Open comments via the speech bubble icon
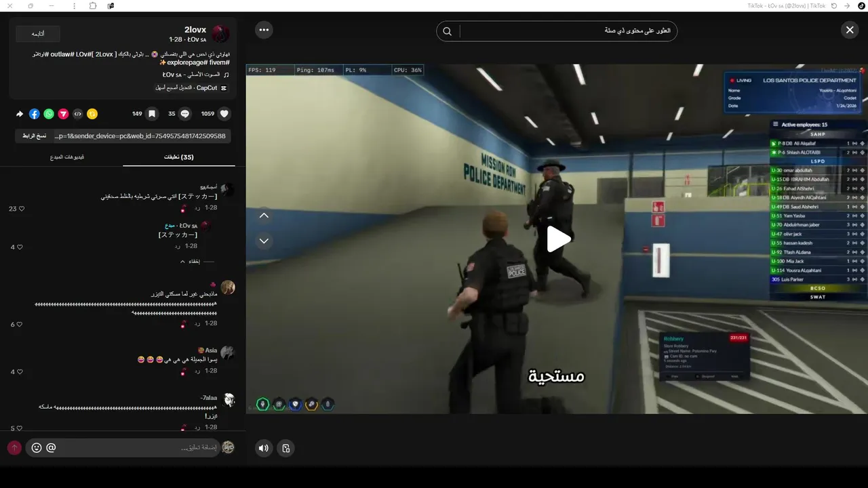868x488 pixels. (x=184, y=114)
